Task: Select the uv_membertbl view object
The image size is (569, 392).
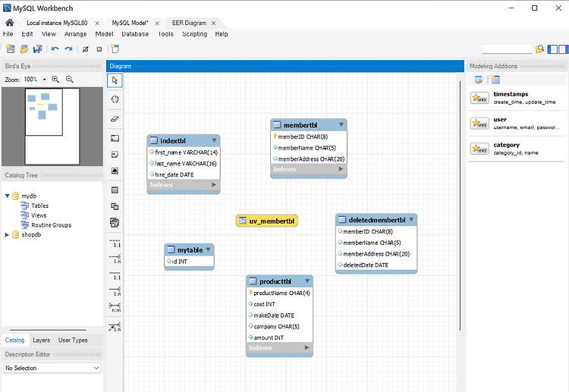Action: point(267,221)
